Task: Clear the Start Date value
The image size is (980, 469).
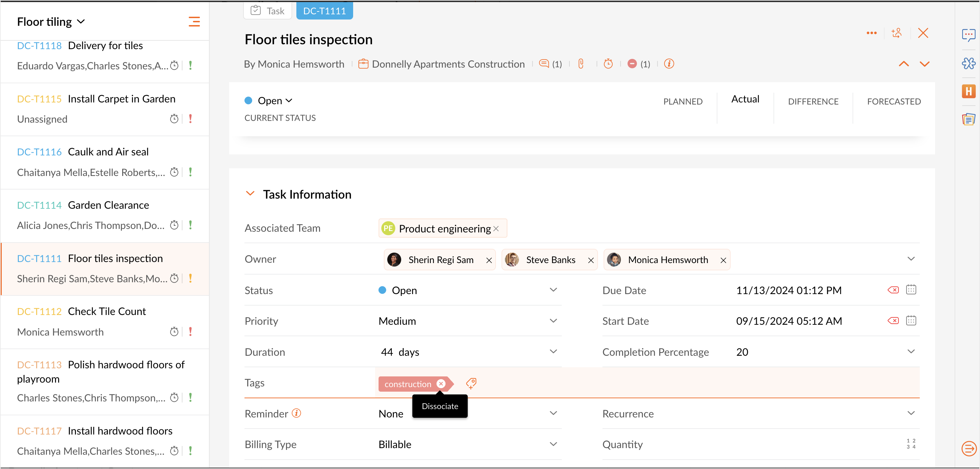Action: coord(893,321)
